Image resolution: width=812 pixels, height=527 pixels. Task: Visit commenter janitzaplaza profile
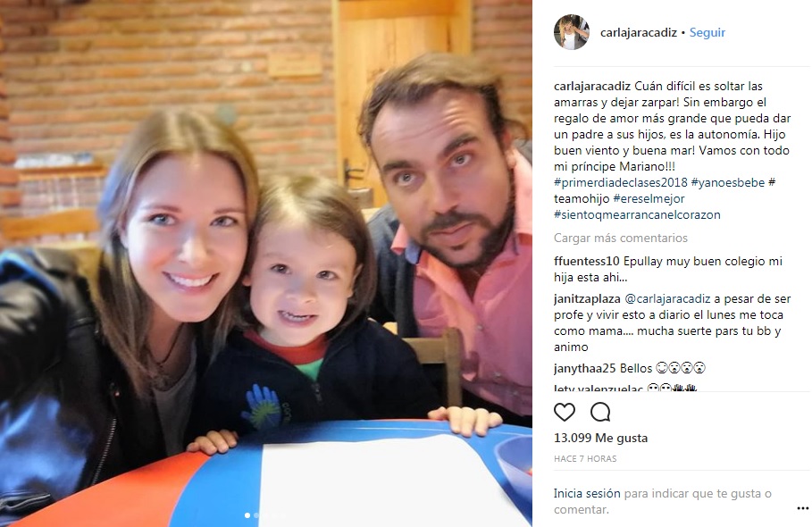click(587, 298)
